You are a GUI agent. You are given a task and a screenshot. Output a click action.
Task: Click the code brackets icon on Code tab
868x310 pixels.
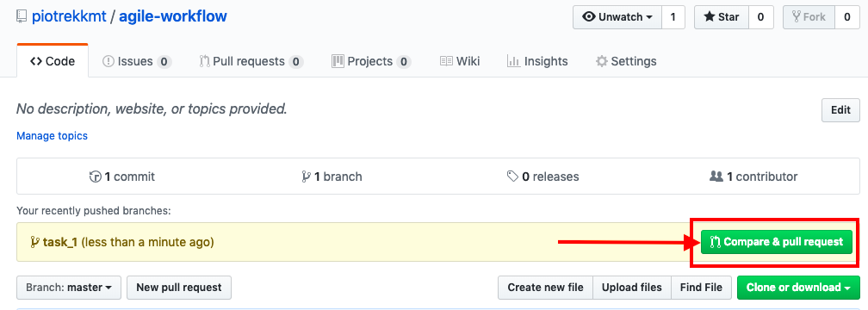coord(35,61)
